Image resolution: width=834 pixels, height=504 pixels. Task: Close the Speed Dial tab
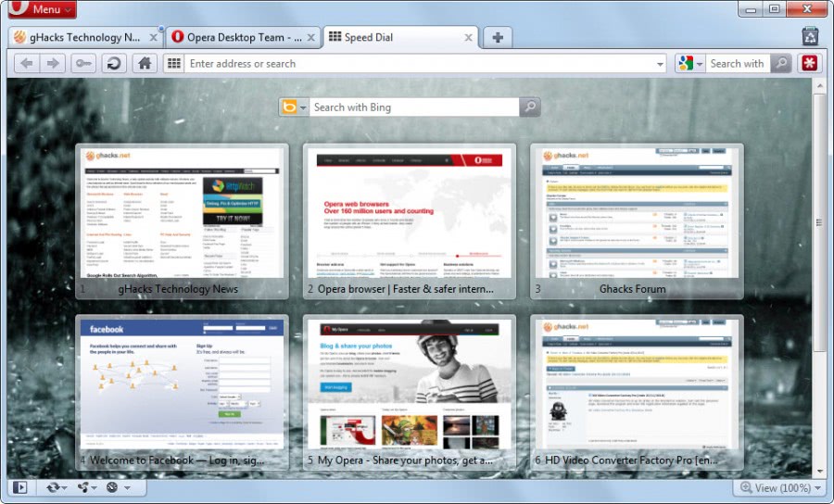[x=468, y=38]
